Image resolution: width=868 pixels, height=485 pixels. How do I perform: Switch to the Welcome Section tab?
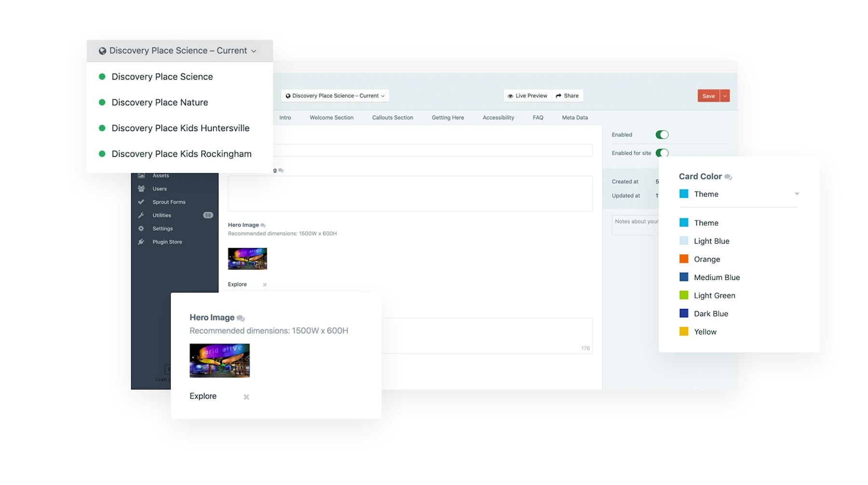tap(331, 118)
